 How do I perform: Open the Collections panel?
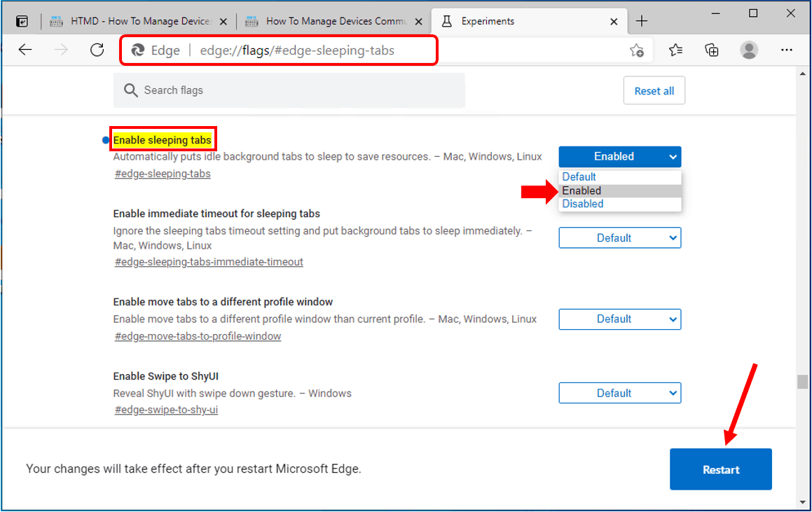[x=712, y=50]
